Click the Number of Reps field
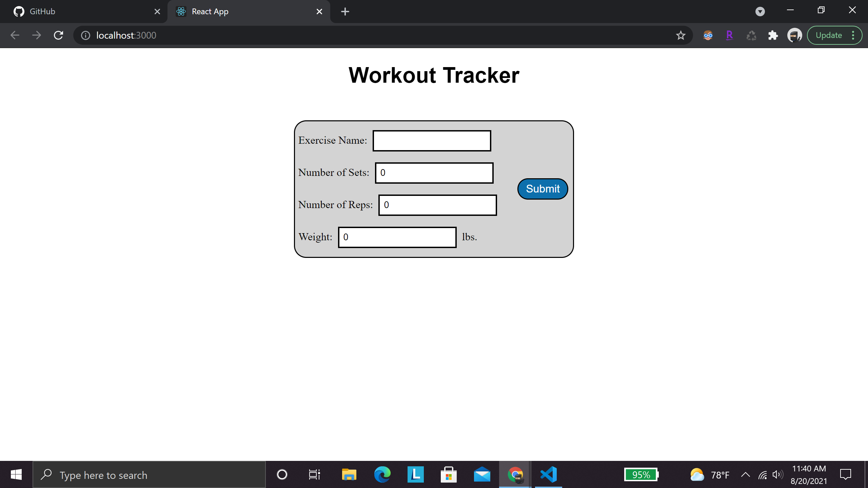The image size is (868, 488). tap(437, 205)
